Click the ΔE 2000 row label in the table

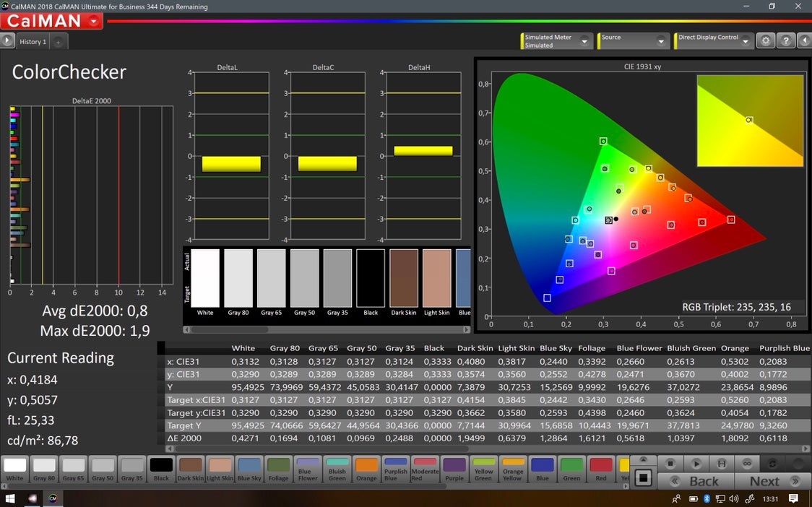point(183,438)
